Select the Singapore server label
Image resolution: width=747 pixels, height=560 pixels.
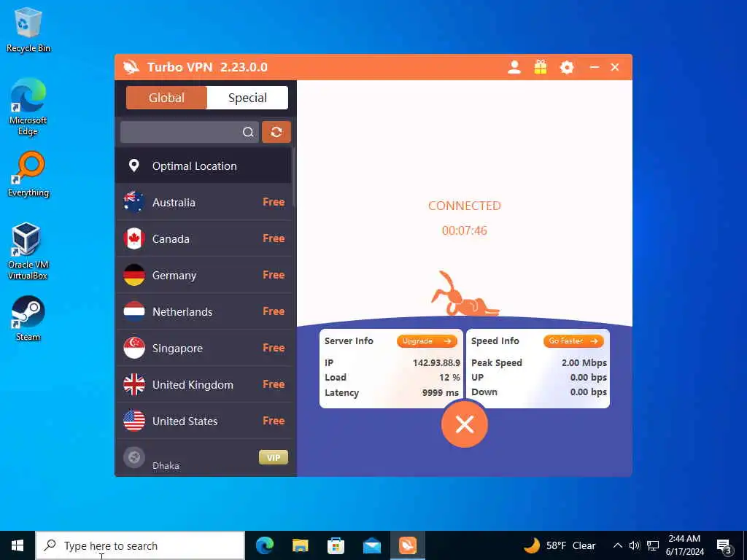178,349
